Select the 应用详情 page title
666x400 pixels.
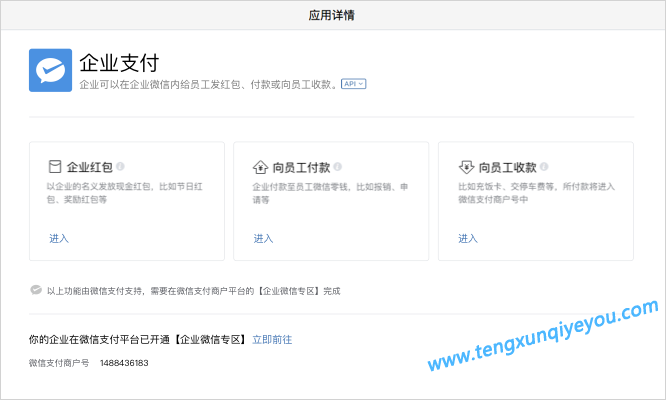(332, 15)
